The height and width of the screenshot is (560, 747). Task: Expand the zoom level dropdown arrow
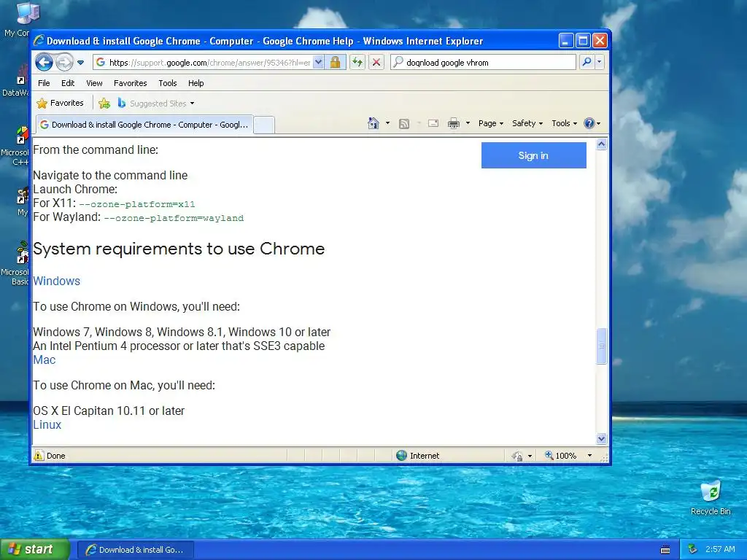[x=589, y=456]
